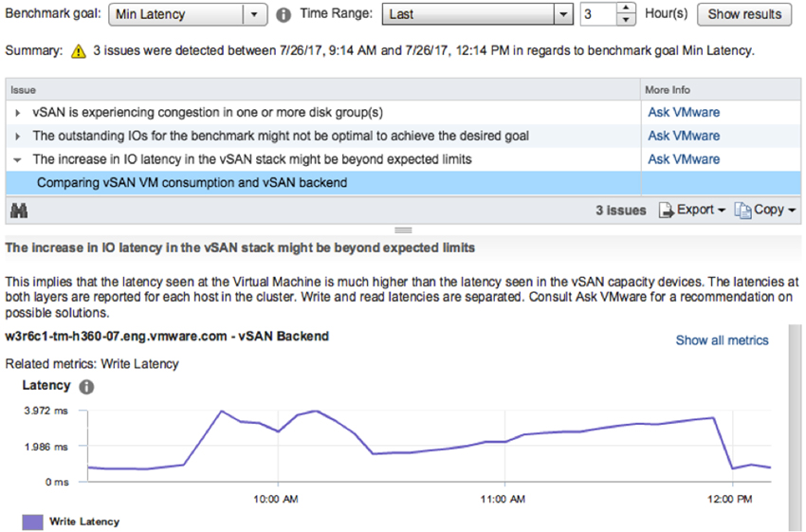Click the Write Latency legend color swatch
The width and height of the screenshot is (806, 532).
point(33,523)
